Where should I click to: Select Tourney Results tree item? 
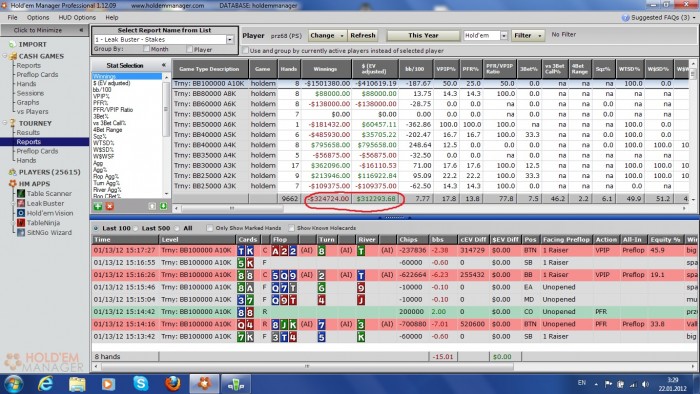pos(28,133)
